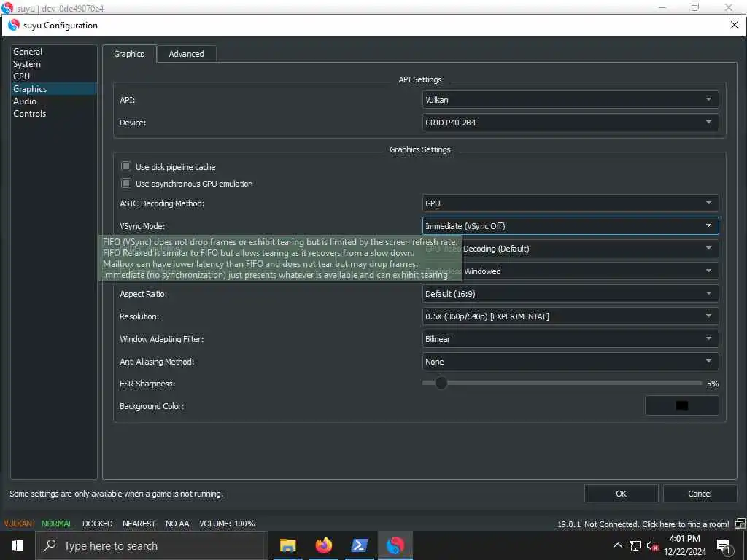Open File Explorer from the taskbar
The height and width of the screenshot is (560, 747).
287,545
